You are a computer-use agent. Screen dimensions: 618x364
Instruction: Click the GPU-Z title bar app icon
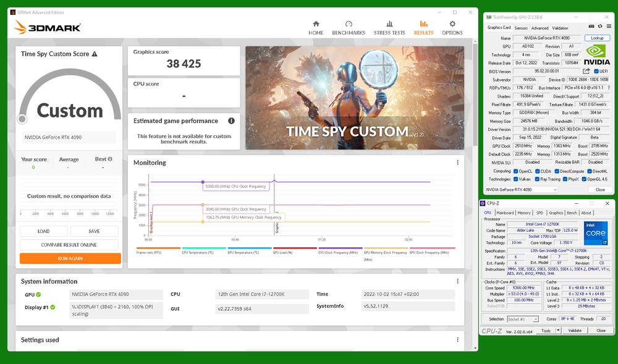click(489, 17)
